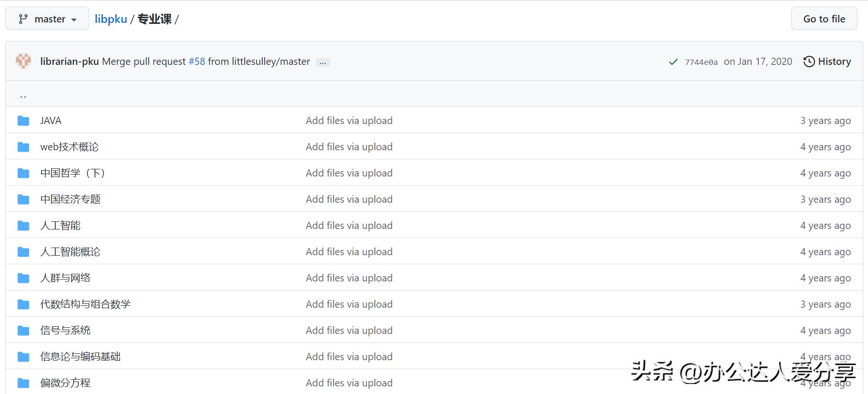Screen dimensions: 868x394
Task: Open the 偏微分方程 row commit message
Action: point(349,383)
